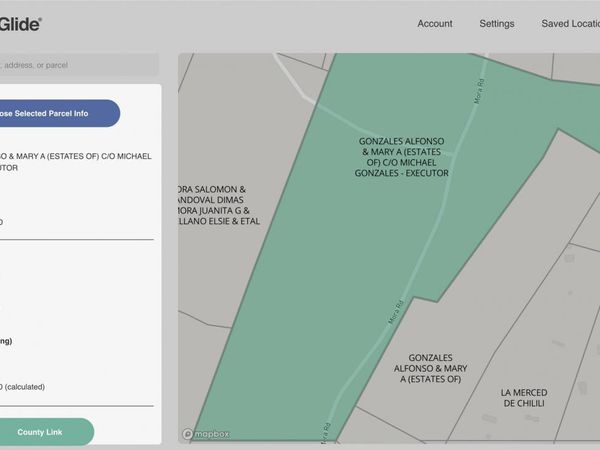Open the Account menu
This screenshot has width=600, height=450.
point(434,24)
